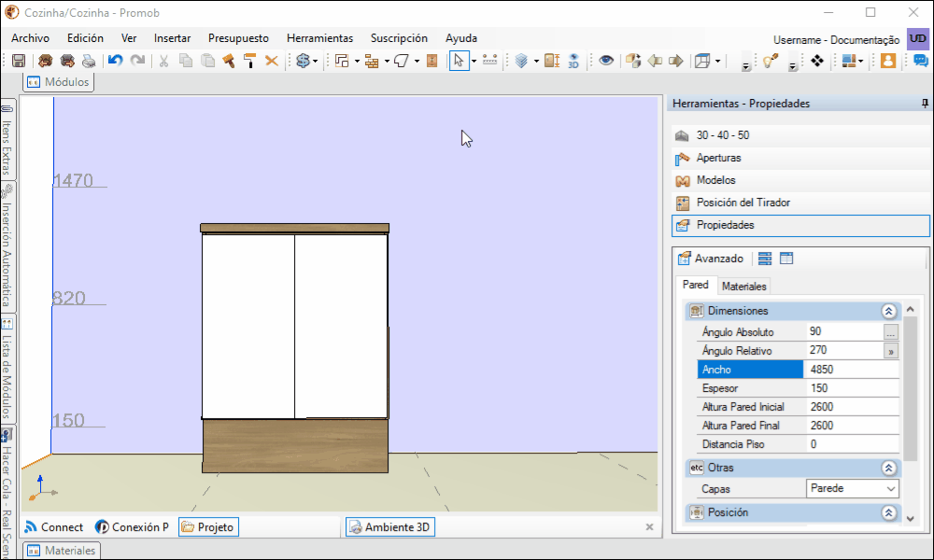Click the properties panel scroll down arrow
This screenshot has width=934, height=560.
(x=910, y=518)
